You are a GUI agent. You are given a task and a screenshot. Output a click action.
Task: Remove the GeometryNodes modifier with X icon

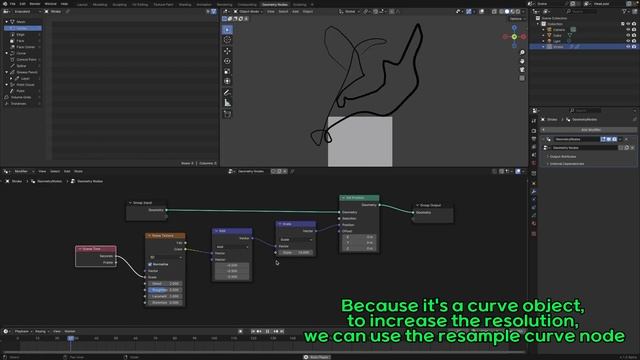point(627,139)
